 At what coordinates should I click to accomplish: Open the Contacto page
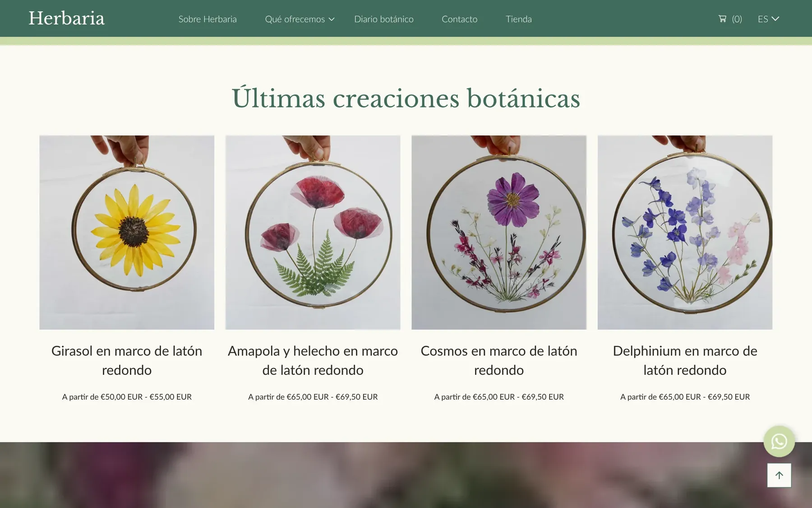point(459,19)
